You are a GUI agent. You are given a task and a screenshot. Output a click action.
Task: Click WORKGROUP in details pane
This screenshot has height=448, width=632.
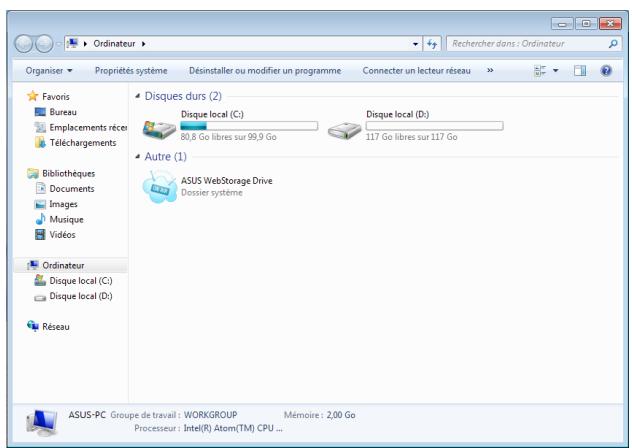[210, 415]
